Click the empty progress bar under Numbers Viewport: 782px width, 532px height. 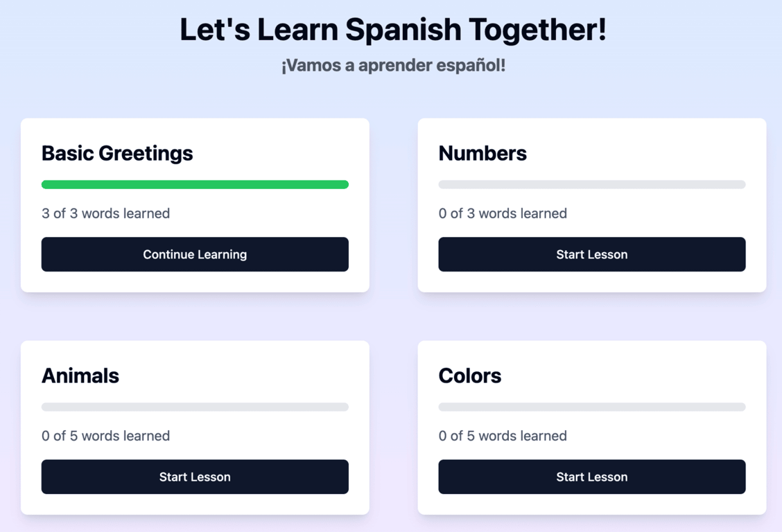[x=591, y=184]
